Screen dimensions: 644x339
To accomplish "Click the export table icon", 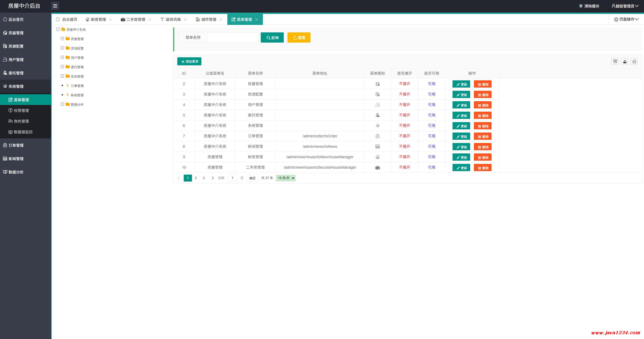I will [x=624, y=62].
